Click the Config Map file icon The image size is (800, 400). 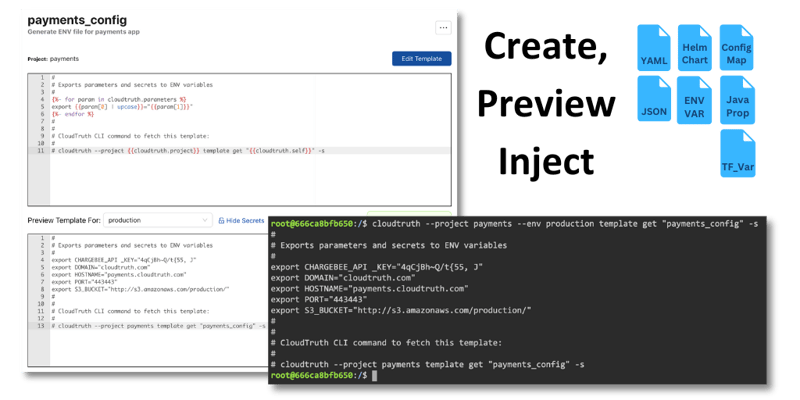pos(737,47)
